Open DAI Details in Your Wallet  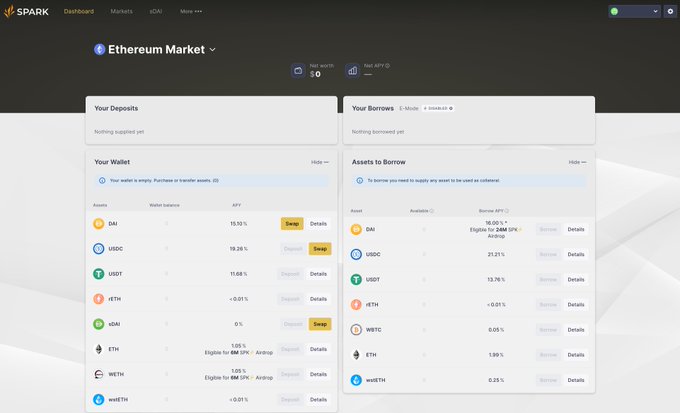pos(318,223)
